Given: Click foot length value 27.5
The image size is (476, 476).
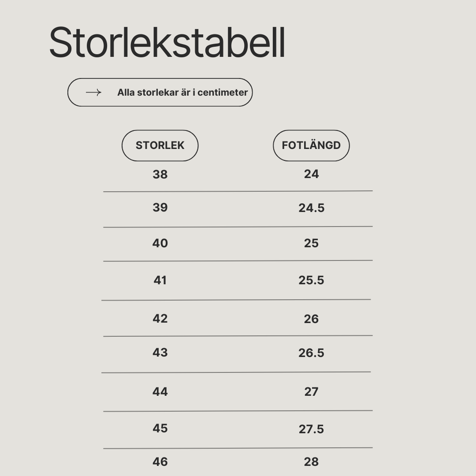Looking at the screenshot, I should pos(311,429).
